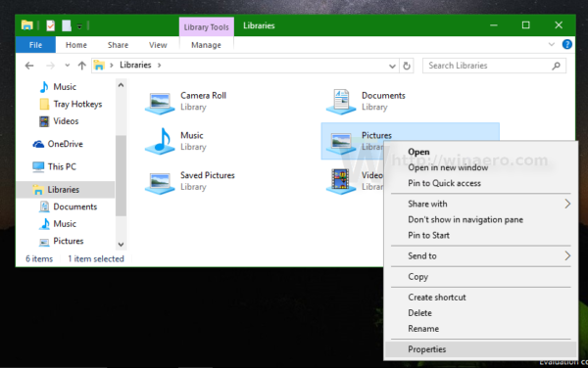Select the Music library icon in main pane
This screenshot has width=588, height=368.
coord(160,141)
